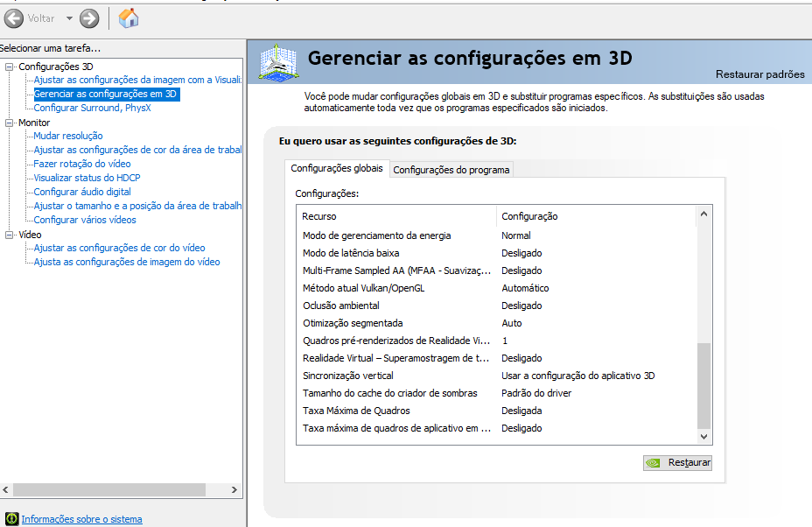Click task tree scroll left arrow

pyautogui.click(x=6, y=489)
